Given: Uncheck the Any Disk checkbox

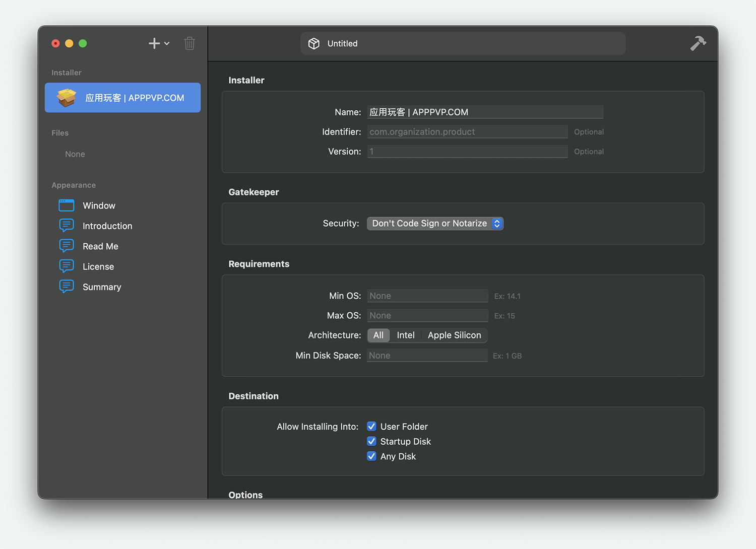Looking at the screenshot, I should tap(371, 456).
